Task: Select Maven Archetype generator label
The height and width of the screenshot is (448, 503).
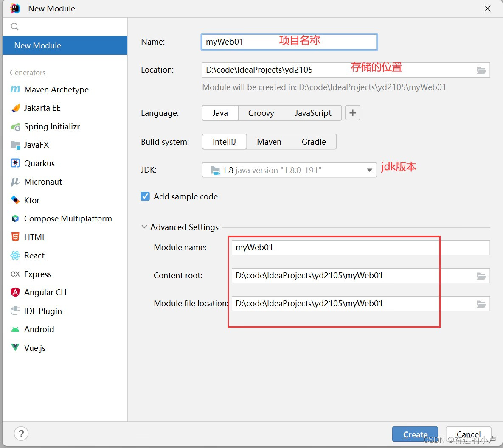Action: (56, 90)
